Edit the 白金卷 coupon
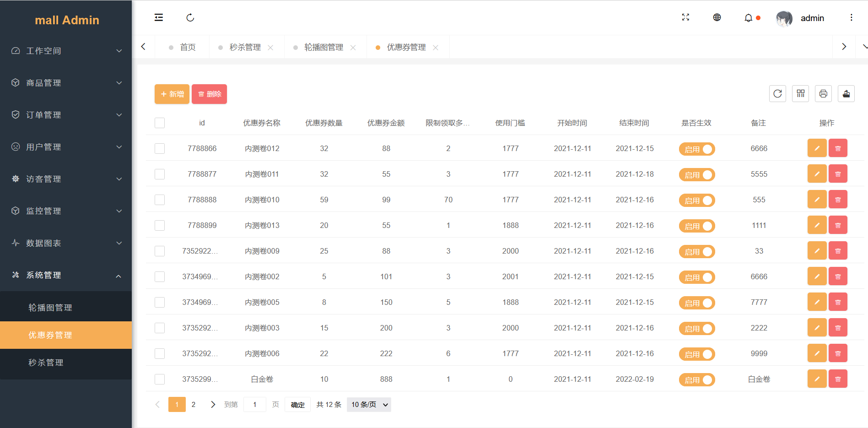This screenshot has width=868, height=428. (x=817, y=379)
